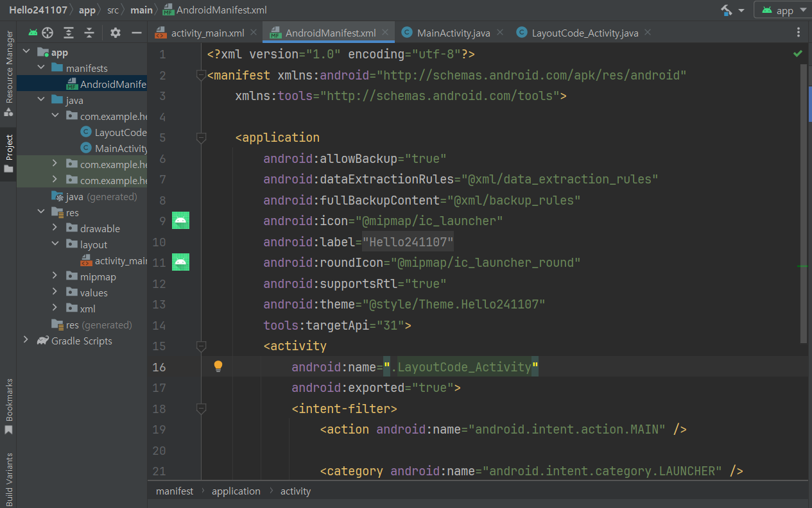Click activity in bottom breadcrumb
This screenshot has height=508, width=812.
coord(296,491)
